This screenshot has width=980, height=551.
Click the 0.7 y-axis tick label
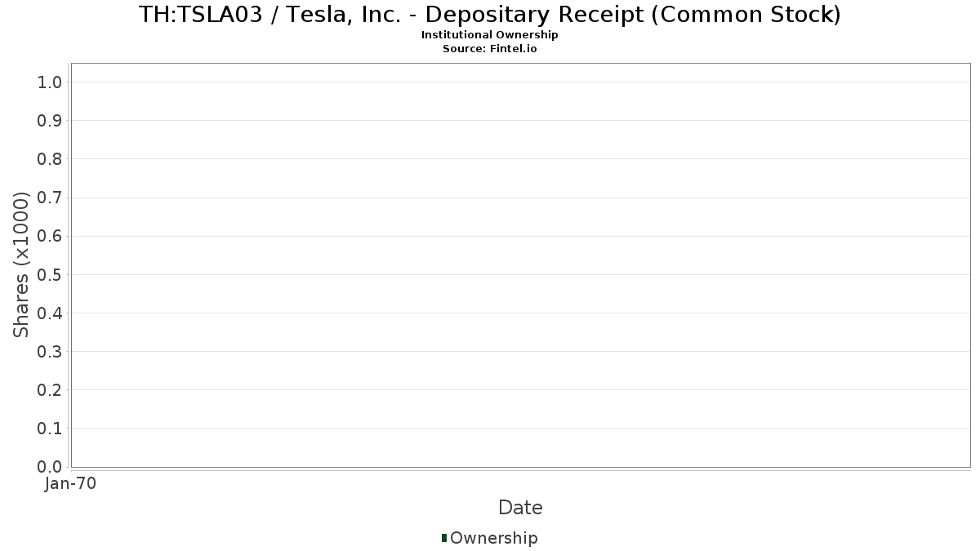pos(50,198)
